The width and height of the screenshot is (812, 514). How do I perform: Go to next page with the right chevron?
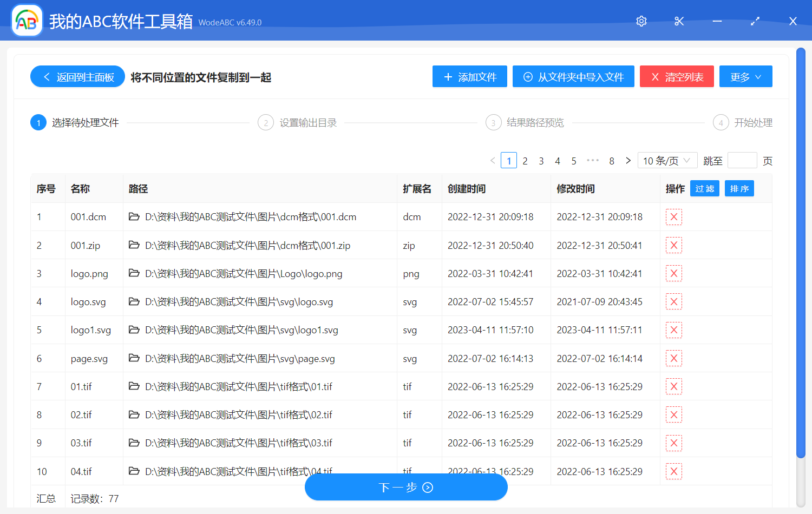point(628,160)
